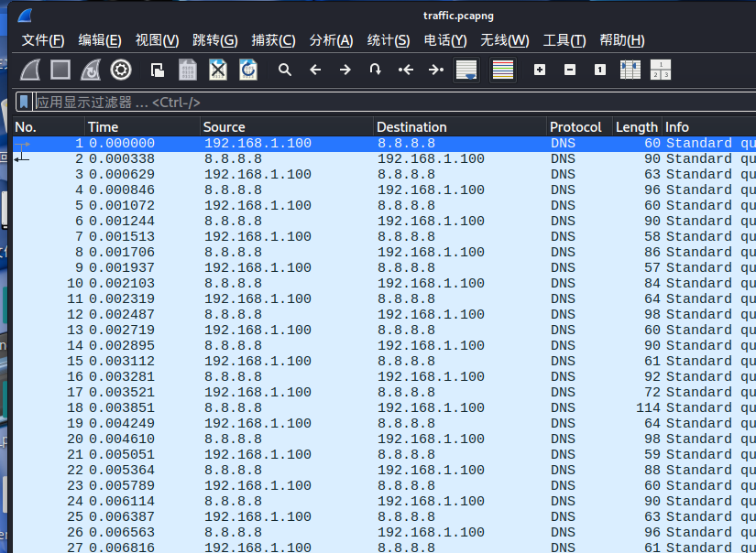Open the 文件(F) menu
756x553 pixels.
[x=43, y=40]
